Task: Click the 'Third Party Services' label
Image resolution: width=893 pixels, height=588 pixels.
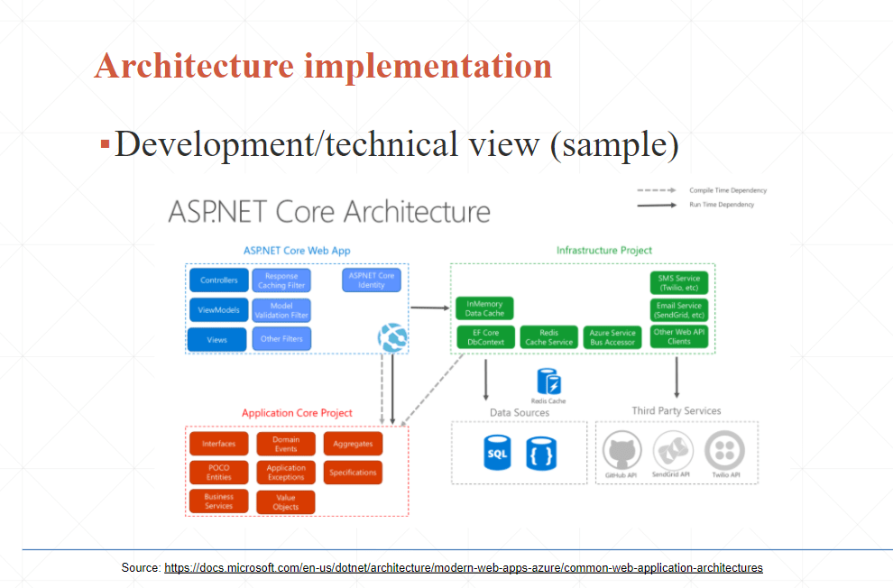Action: 677,411
